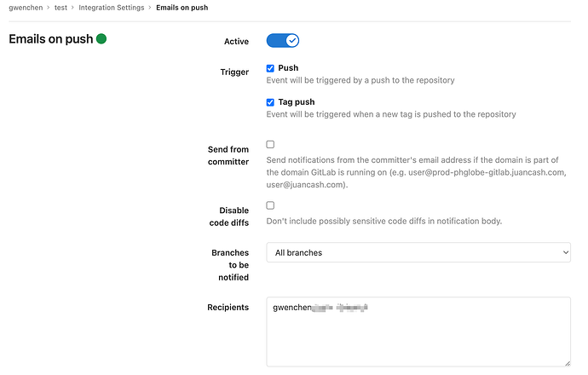Click the chevron separator after test breadcrumb
This screenshot has height=375, width=588.
click(x=72, y=8)
